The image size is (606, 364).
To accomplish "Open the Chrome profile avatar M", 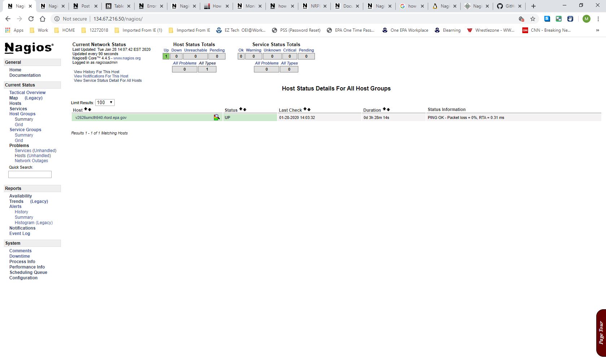I will point(587,19).
